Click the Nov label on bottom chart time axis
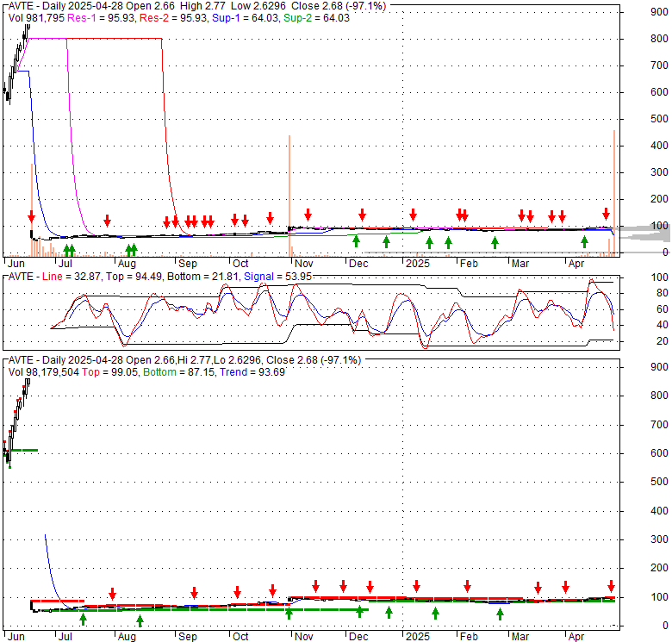 pos(302,635)
